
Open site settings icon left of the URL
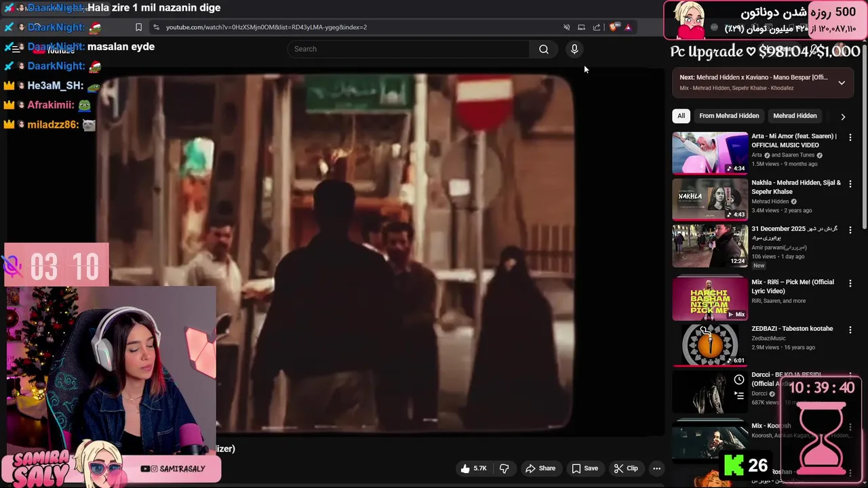pyautogui.click(x=157, y=27)
